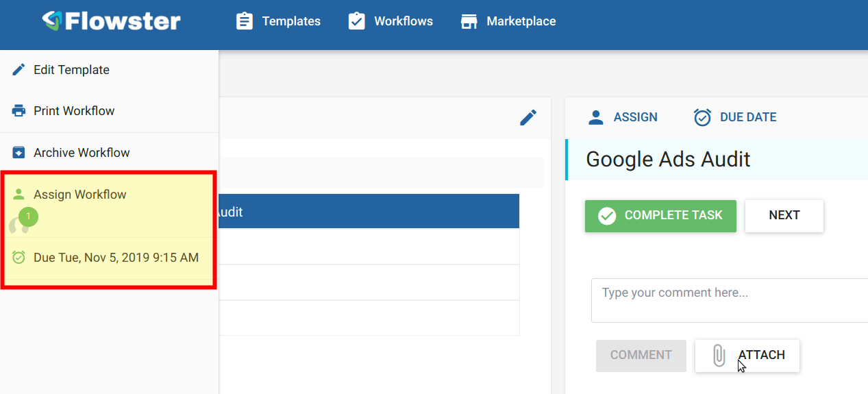Click the printer icon beside Print Workflow
This screenshot has height=394, width=868.
pos(18,111)
